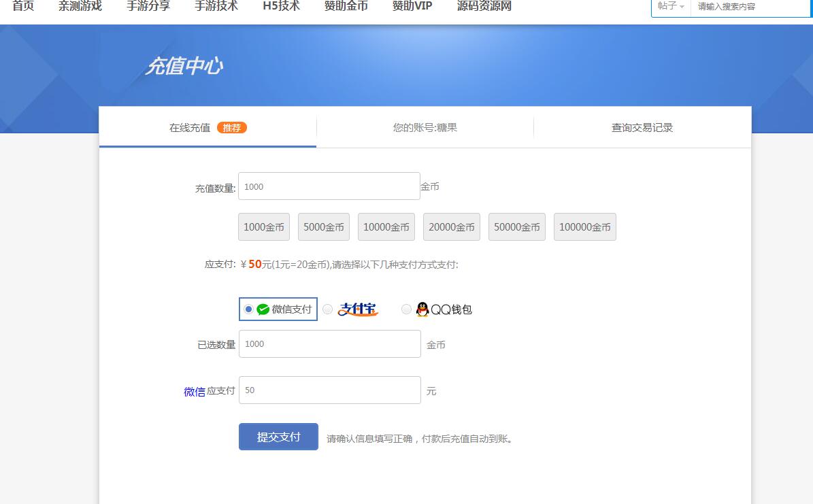Go to 赞助VIP in navigation
Image resolution: width=813 pixels, height=504 pixels.
(412, 6)
